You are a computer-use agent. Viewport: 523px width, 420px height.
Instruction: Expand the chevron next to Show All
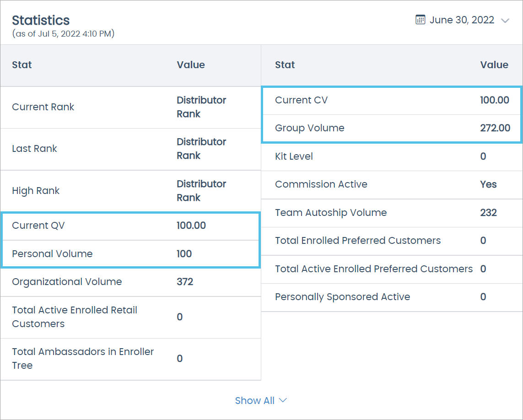click(x=283, y=400)
